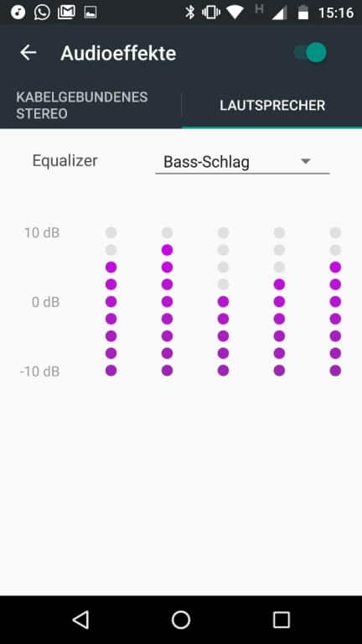Tap the music note notification icon

(x=18, y=13)
